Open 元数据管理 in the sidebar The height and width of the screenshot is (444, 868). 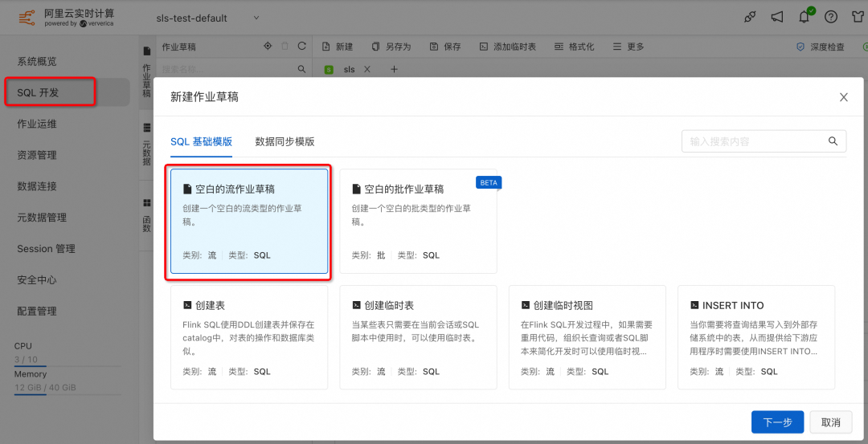coord(42,218)
